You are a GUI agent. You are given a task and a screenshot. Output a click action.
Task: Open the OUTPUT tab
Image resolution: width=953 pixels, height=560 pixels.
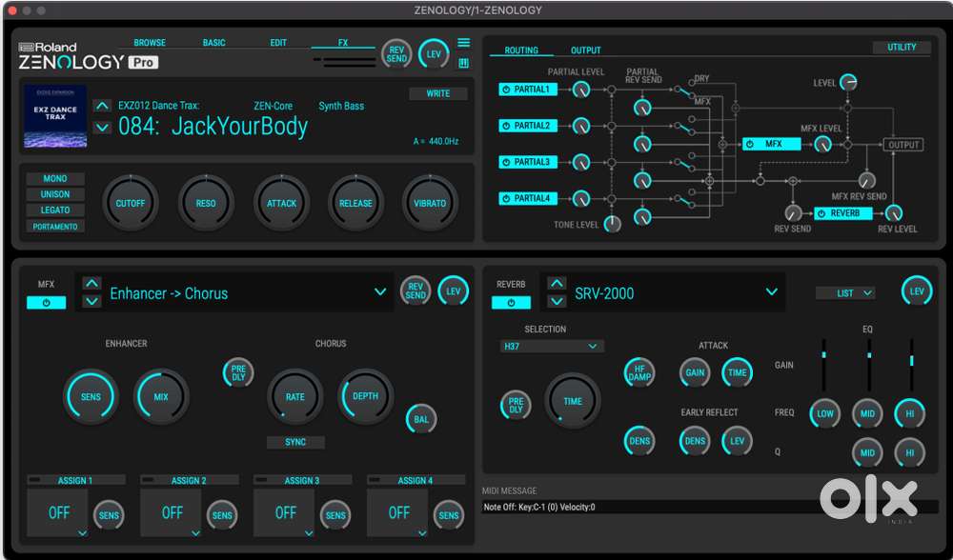[x=586, y=50]
